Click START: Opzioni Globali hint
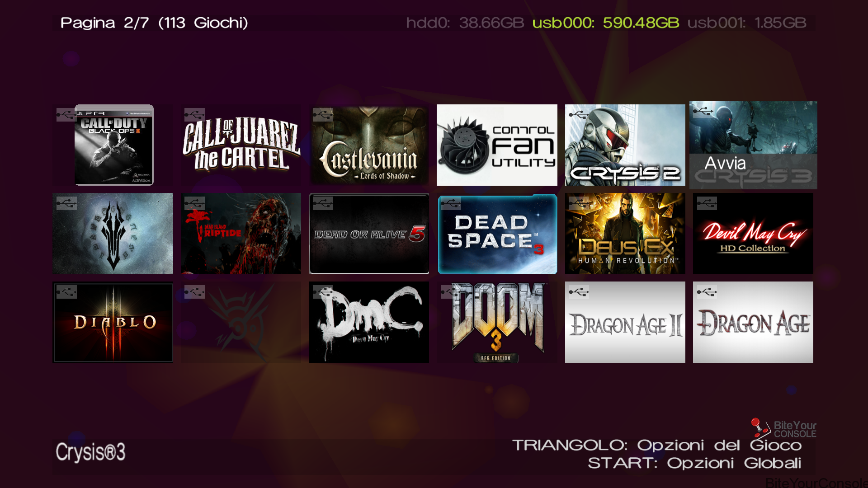 pos(694,463)
